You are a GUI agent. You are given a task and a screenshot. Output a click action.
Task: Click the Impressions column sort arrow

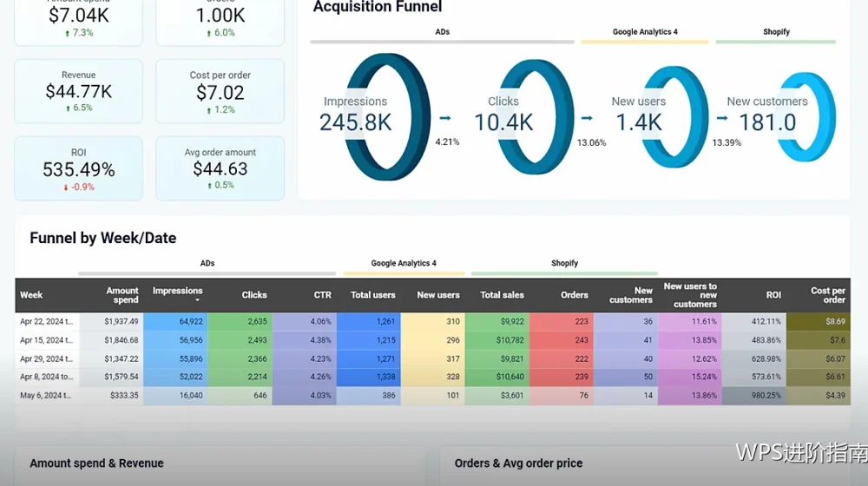[197, 300]
